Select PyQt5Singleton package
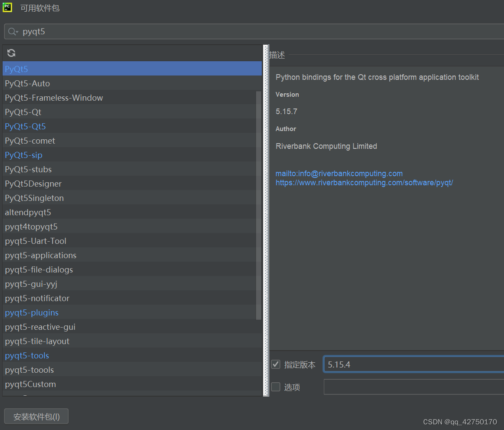This screenshot has height=430, width=504. (132, 198)
